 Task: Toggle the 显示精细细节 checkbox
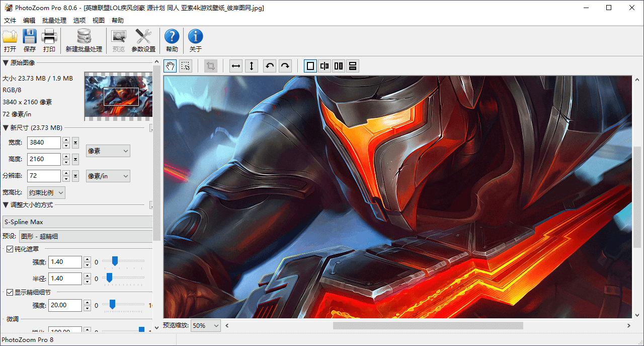(x=10, y=292)
